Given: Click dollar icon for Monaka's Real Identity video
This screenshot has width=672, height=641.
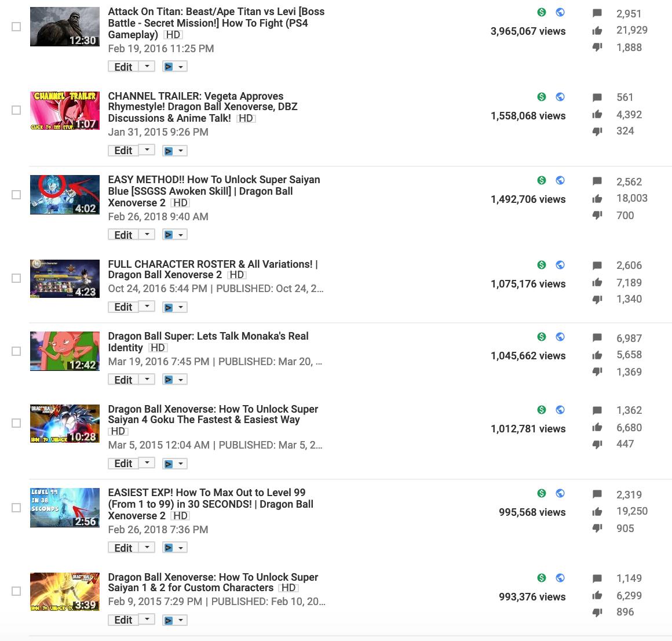Looking at the screenshot, I should [542, 337].
